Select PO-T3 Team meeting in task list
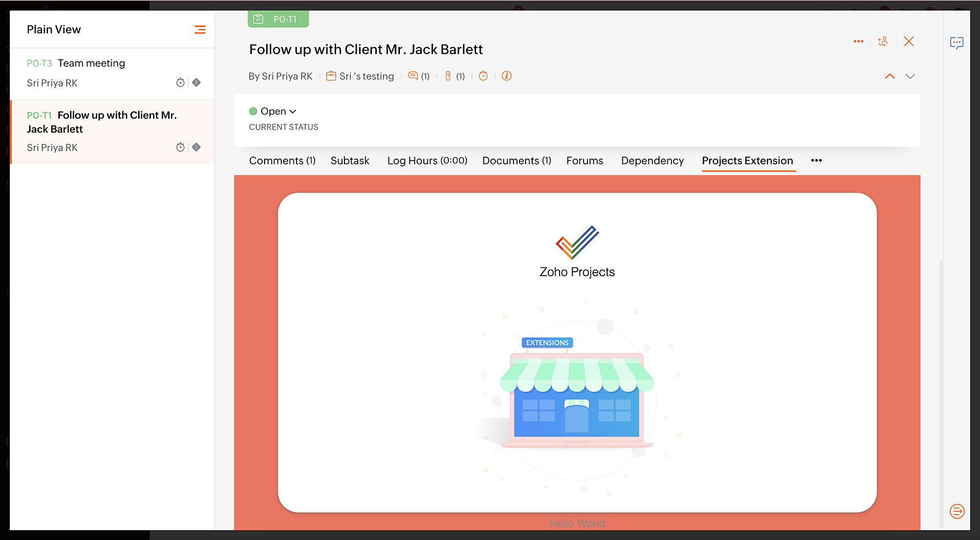 [91, 63]
